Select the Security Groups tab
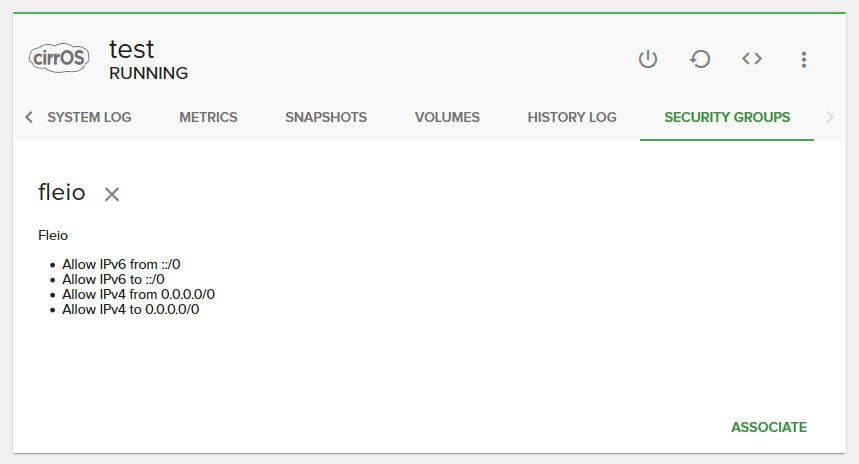The image size is (859, 464). (727, 117)
